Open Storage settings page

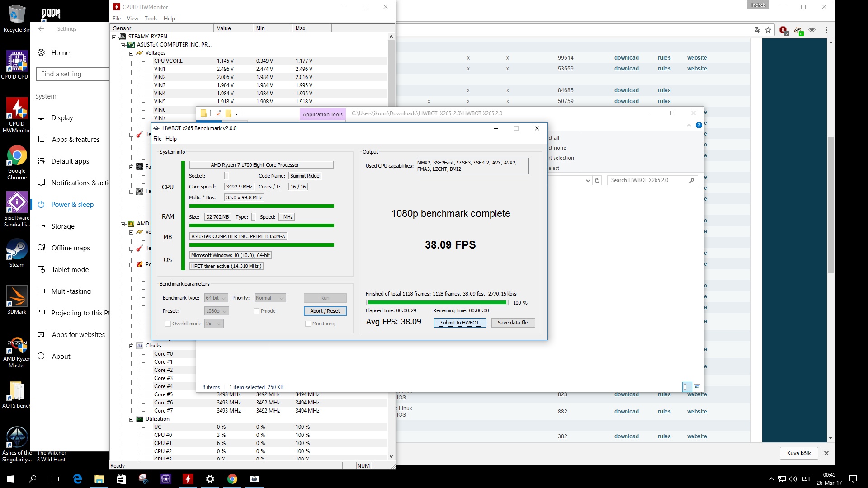pos(63,226)
